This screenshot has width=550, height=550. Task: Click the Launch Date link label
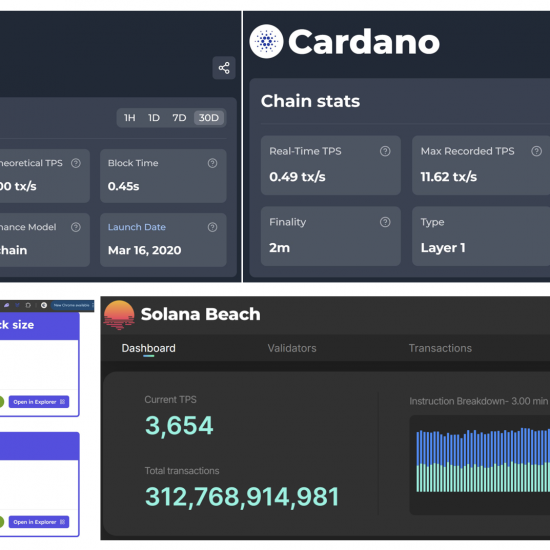pyautogui.click(x=137, y=227)
